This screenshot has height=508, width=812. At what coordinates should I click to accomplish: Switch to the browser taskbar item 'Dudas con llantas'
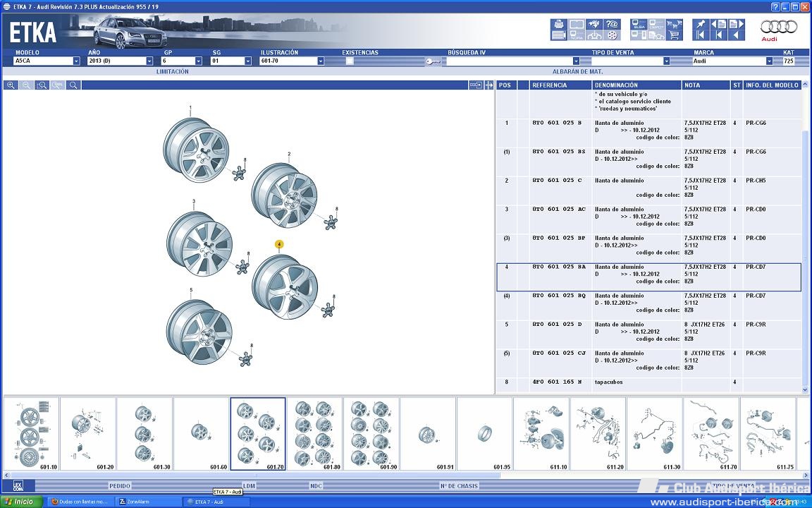(x=80, y=502)
